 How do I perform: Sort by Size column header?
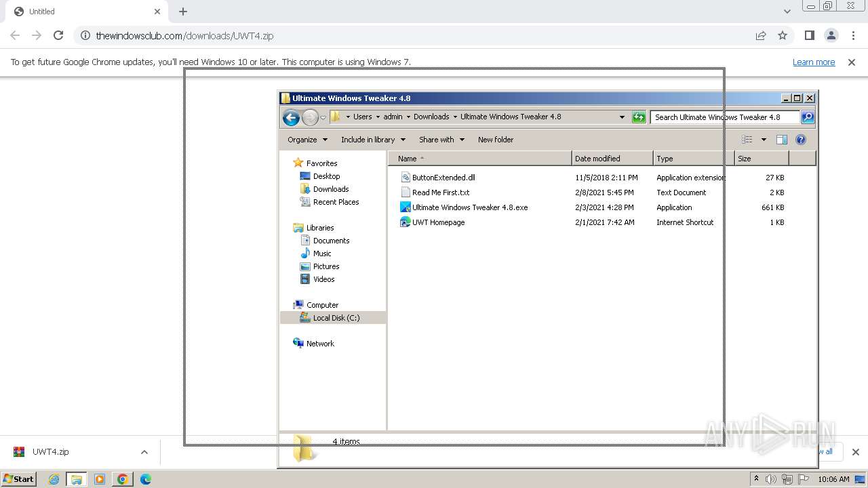(762, 159)
